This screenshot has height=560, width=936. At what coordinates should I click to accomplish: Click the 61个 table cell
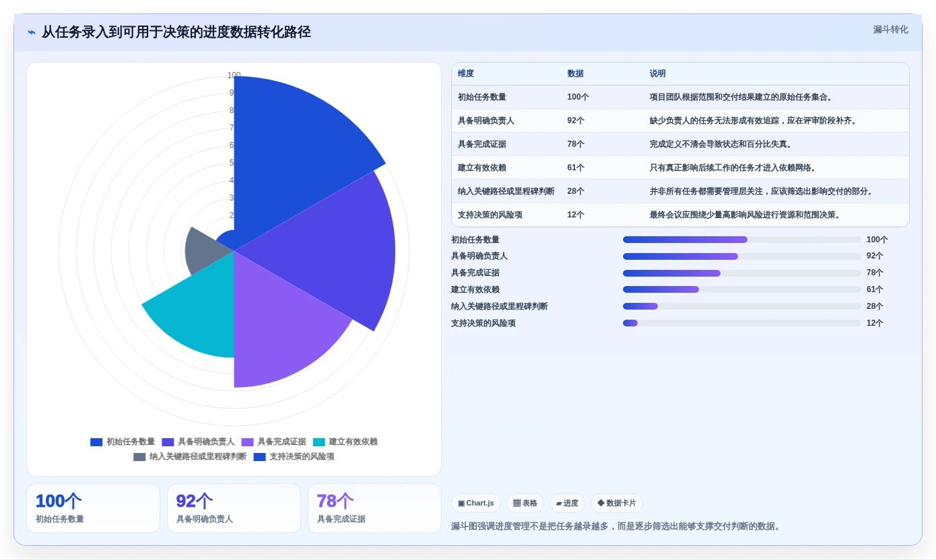[576, 168]
